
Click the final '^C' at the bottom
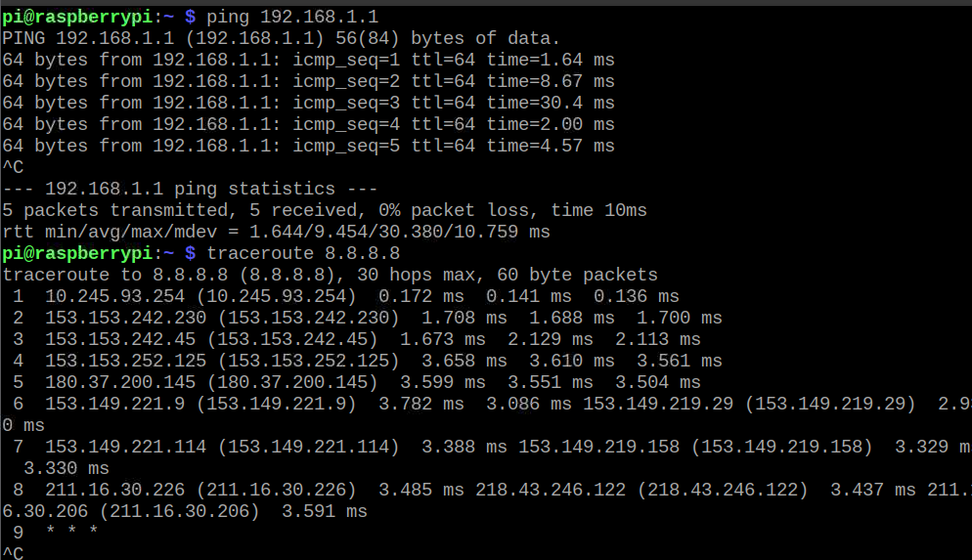tap(13, 552)
